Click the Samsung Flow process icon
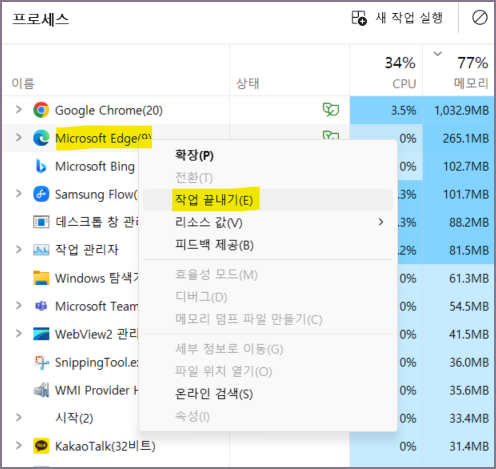This screenshot has width=496, height=469. click(x=41, y=194)
